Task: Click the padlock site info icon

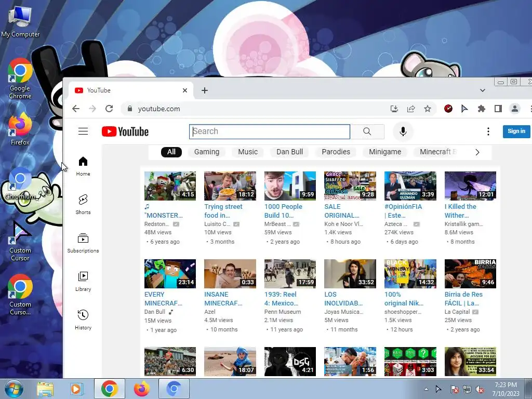Action: (x=129, y=109)
